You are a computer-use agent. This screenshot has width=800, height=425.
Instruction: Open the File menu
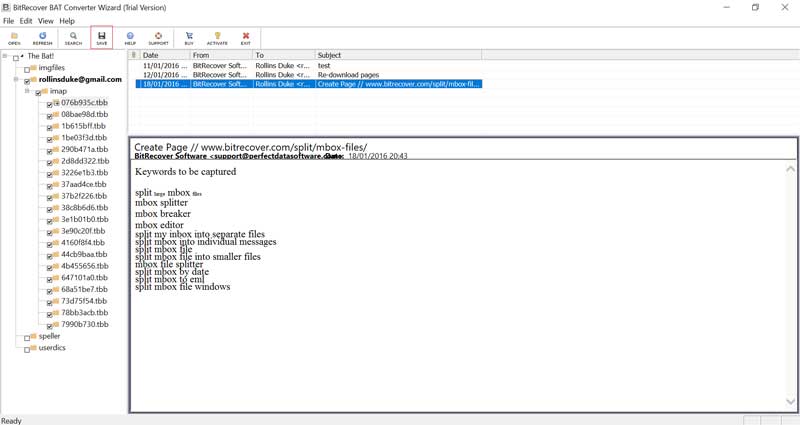point(9,21)
